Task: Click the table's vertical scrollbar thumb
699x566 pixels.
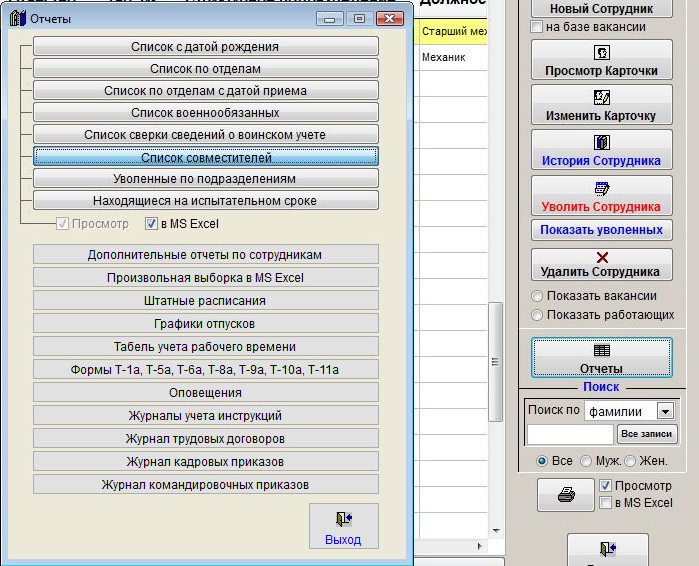Action: click(x=495, y=361)
